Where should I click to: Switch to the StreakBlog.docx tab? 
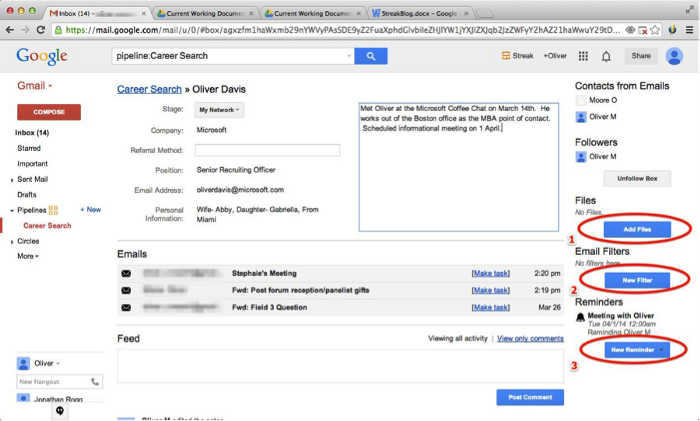419,13
